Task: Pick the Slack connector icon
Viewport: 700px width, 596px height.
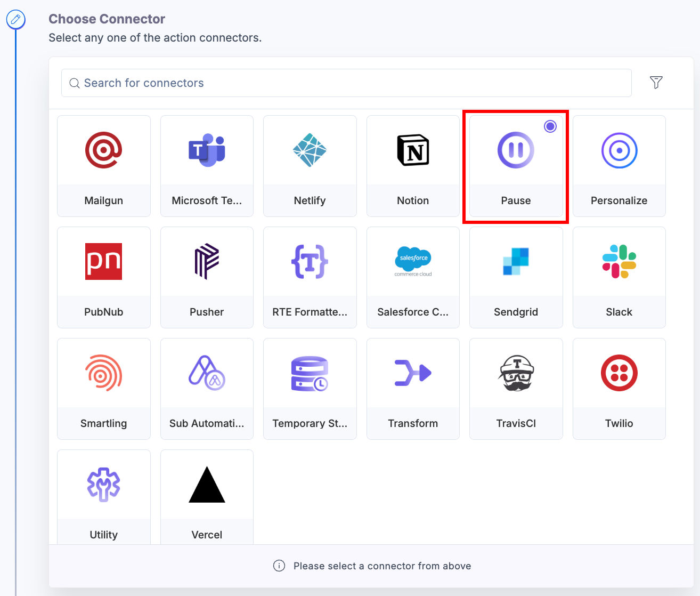Action: coord(619,262)
